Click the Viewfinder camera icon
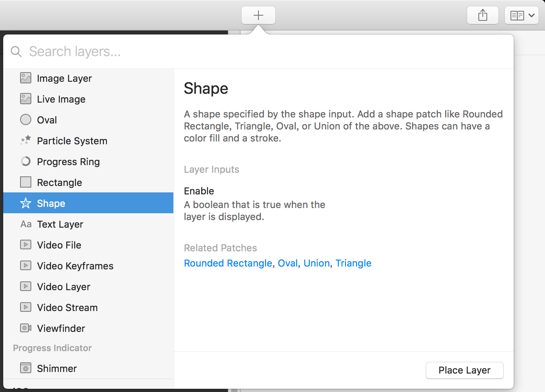This screenshot has width=545, height=392. point(26,328)
